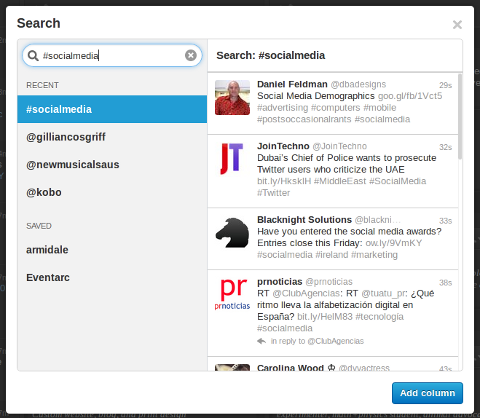Click the reply arrow icon in prnoticias tweet
This screenshot has height=418, width=480.
click(262, 341)
